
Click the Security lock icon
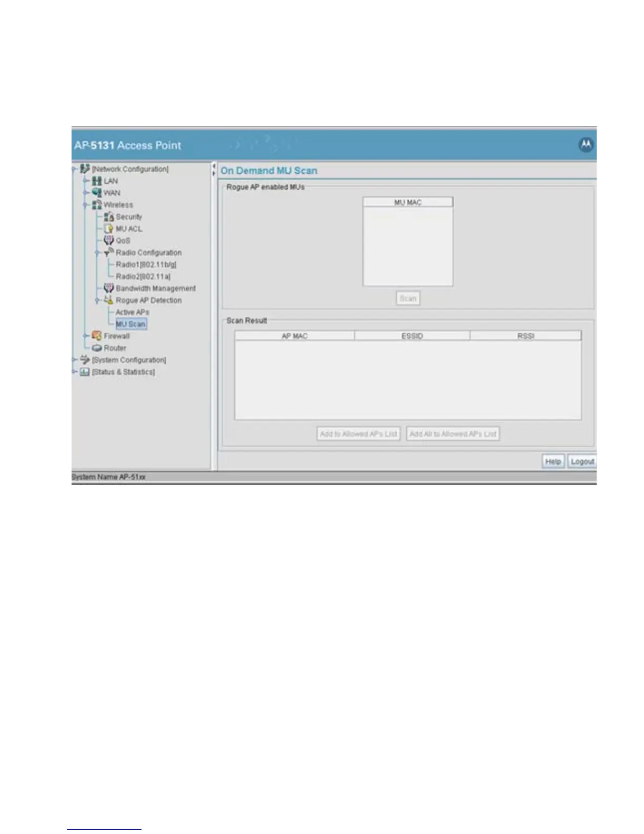click(x=109, y=217)
